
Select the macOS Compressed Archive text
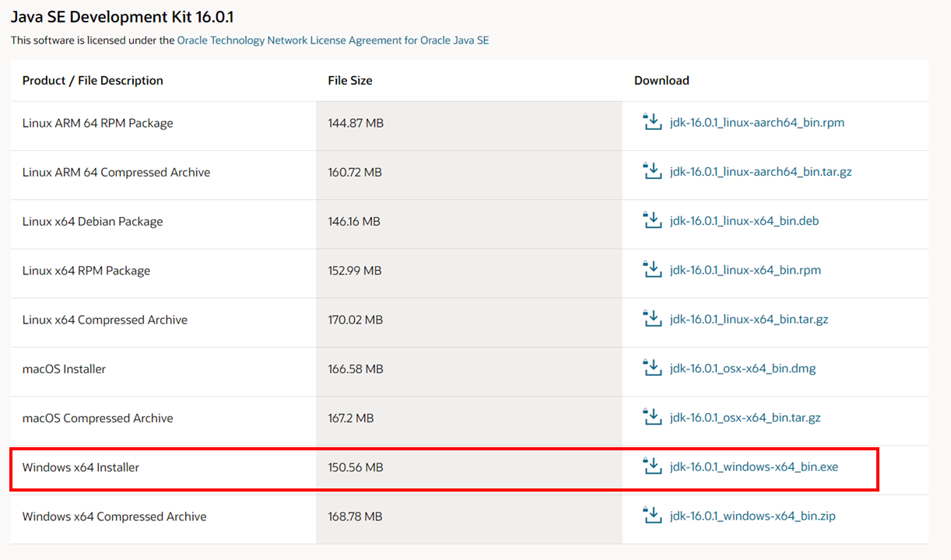point(98,418)
